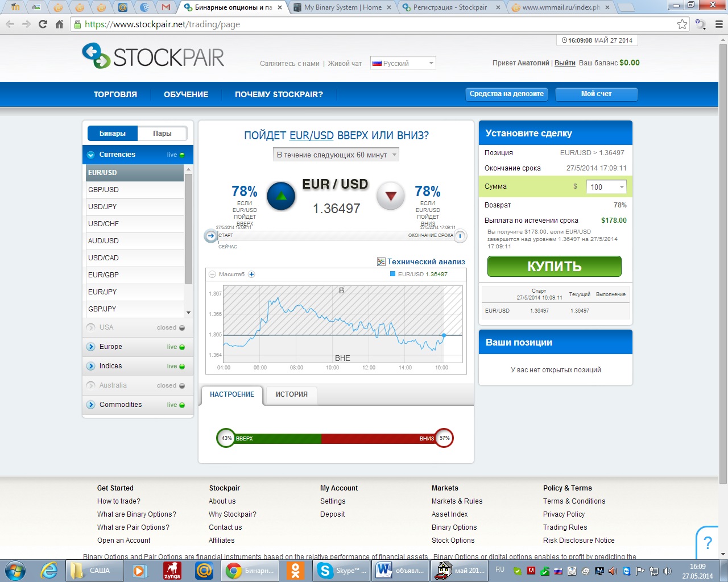Open the Odnoklassniki taskbar icon

(295, 570)
